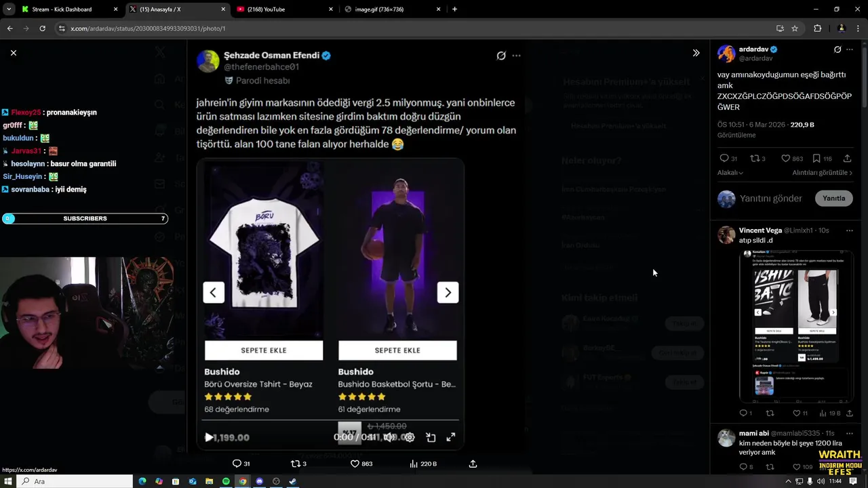Open more options on Şehzade Osman Efendi post
The width and height of the screenshot is (868, 488).
[517, 56]
